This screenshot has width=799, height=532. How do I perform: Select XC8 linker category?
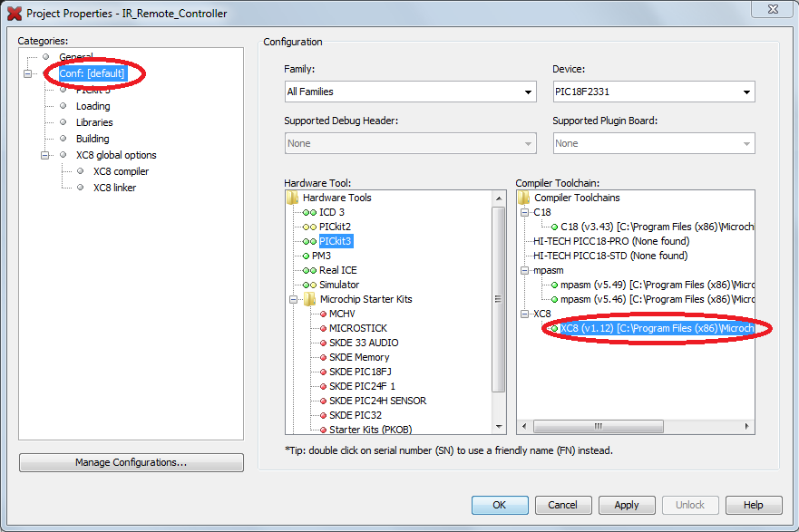point(114,188)
